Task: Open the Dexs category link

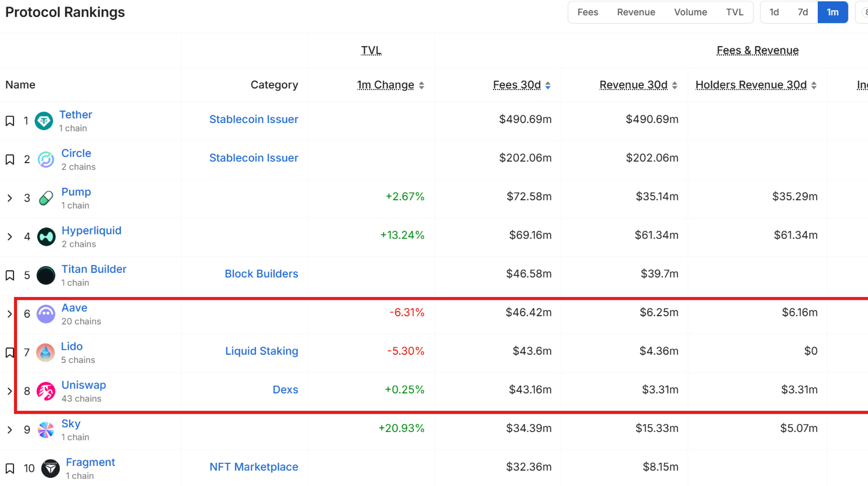Action: [x=285, y=390]
